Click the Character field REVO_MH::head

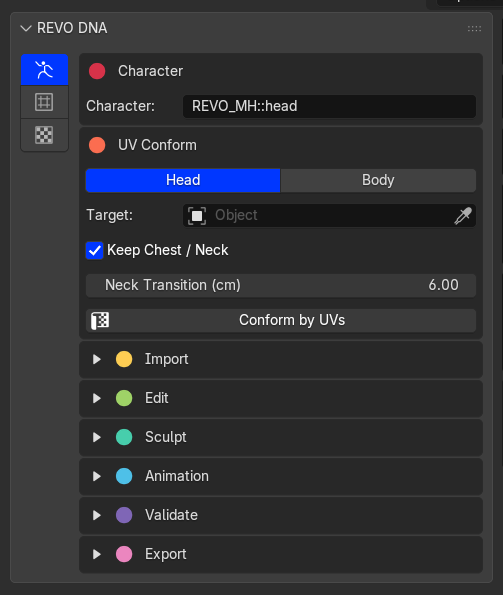pyautogui.click(x=329, y=106)
